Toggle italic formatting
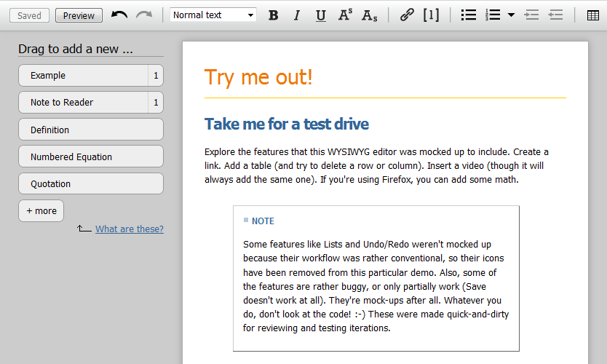 click(297, 15)
